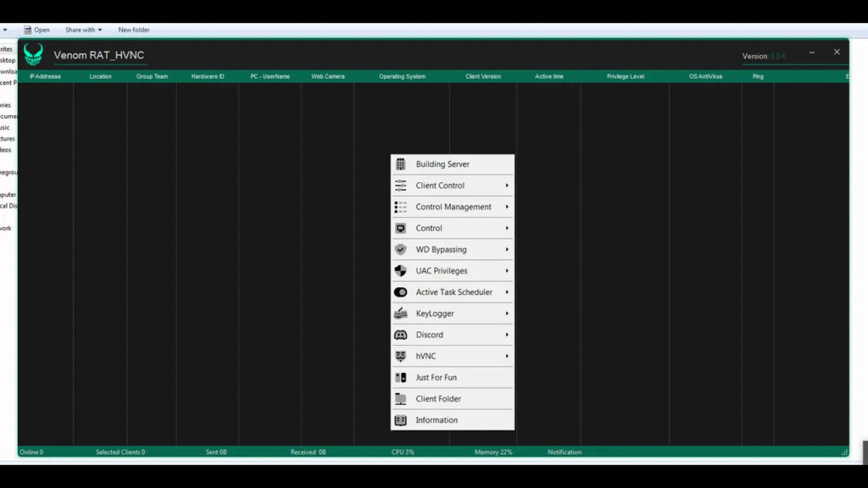Click the Information book icon
The width and height of the screenshot is (868, 488).
click(x=400, y=420)
